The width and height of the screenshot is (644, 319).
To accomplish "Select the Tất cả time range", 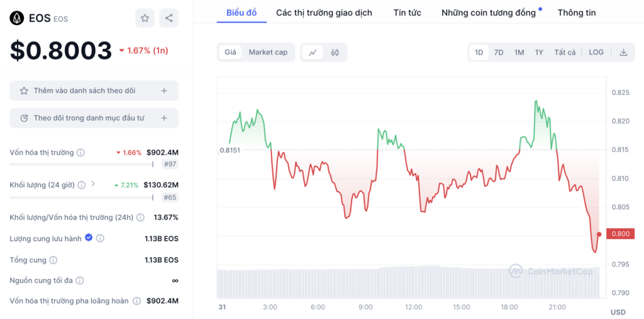I will coord(565,53).
